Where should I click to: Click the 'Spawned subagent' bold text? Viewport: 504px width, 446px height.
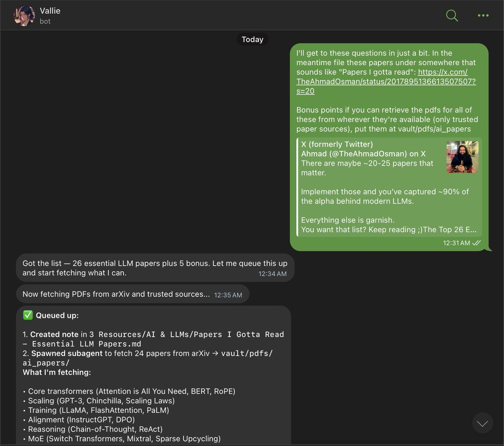coord(67,354)
